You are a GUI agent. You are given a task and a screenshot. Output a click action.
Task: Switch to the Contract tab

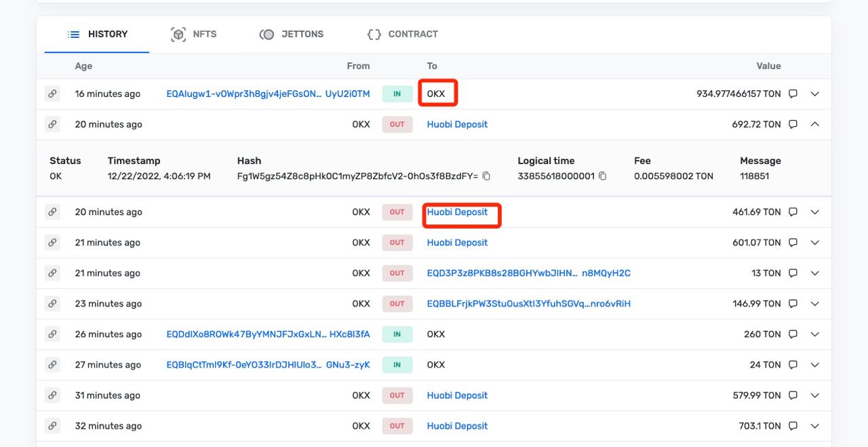coord(402,34)
